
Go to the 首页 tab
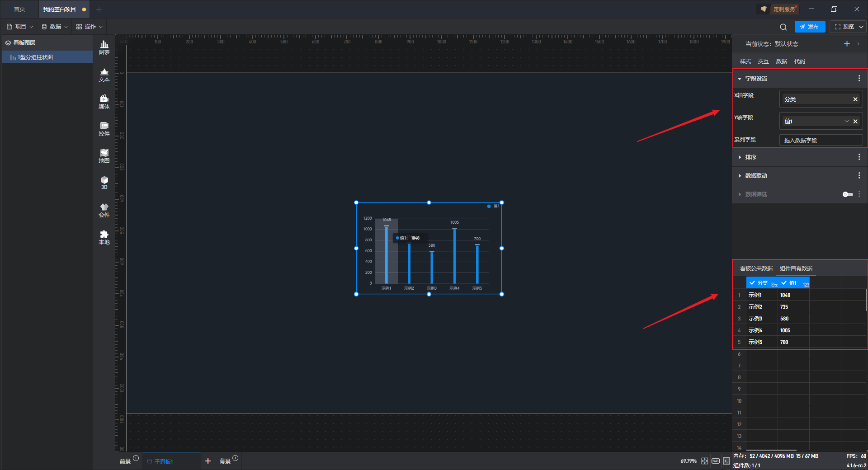[x=19, y=9]
